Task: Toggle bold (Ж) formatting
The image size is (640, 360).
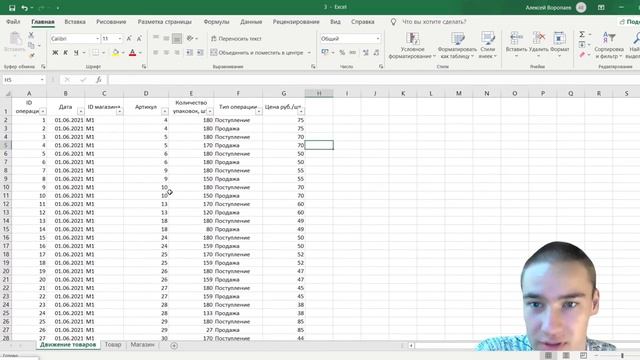Action: point(55,53)
